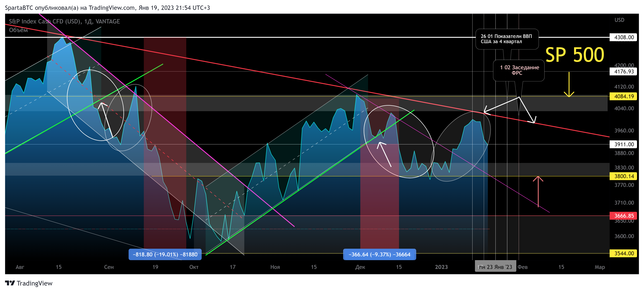
Task: Click the Окт time axis label
Action: click(194, 267)
